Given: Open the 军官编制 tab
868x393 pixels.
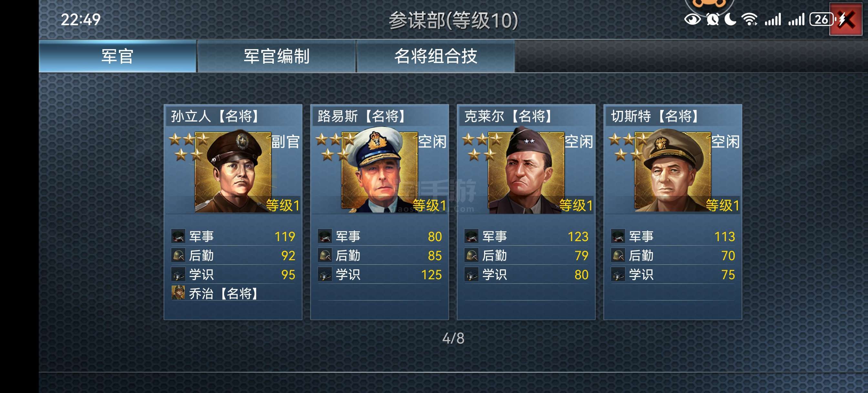Looking at the screenshot, I should point(276,56).
